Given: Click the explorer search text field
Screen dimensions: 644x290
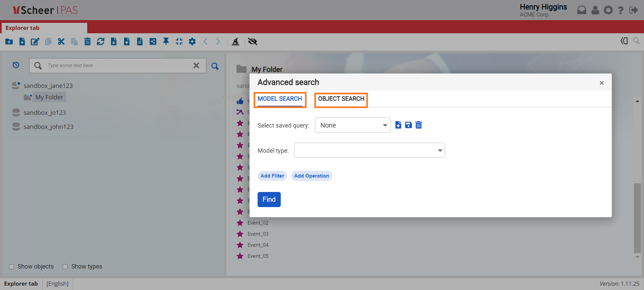Looking at the screenshot, I should (x=117, y=65).
